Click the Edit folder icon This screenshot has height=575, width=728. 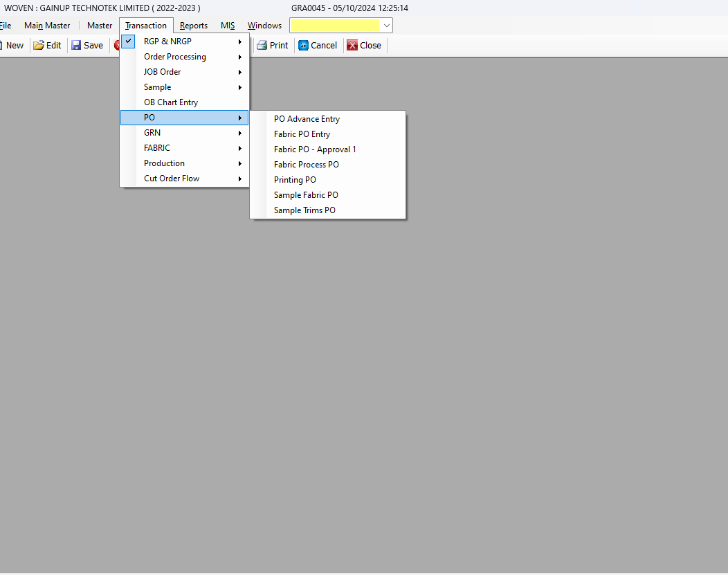39,46
